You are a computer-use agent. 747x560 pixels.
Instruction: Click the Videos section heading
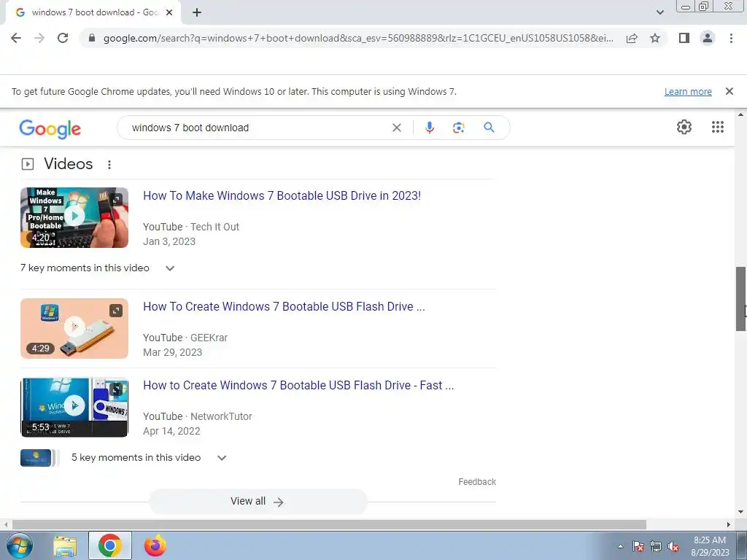(x=68, y=164)
